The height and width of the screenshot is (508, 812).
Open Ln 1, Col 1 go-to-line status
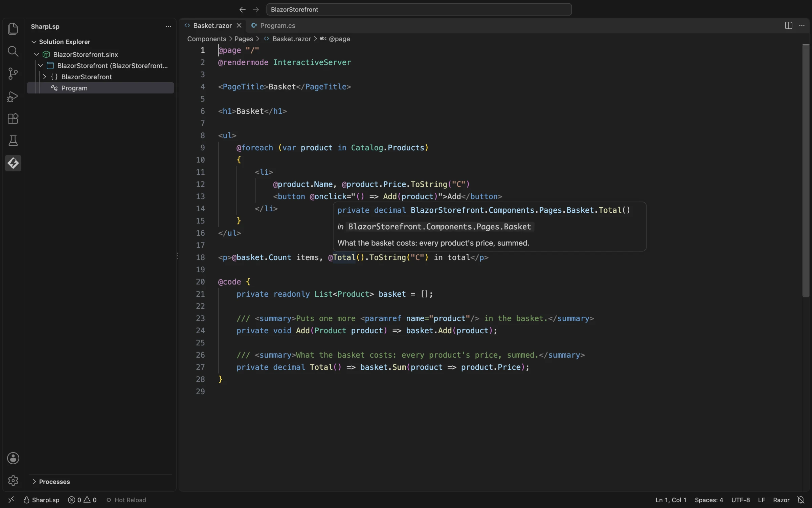671,500
